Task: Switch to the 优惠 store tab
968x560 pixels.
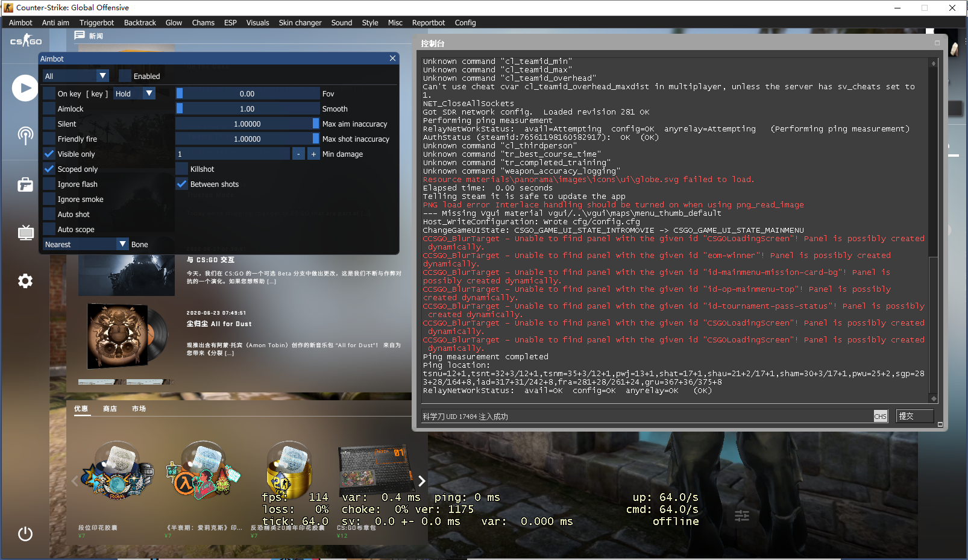Action: (81, 409)
